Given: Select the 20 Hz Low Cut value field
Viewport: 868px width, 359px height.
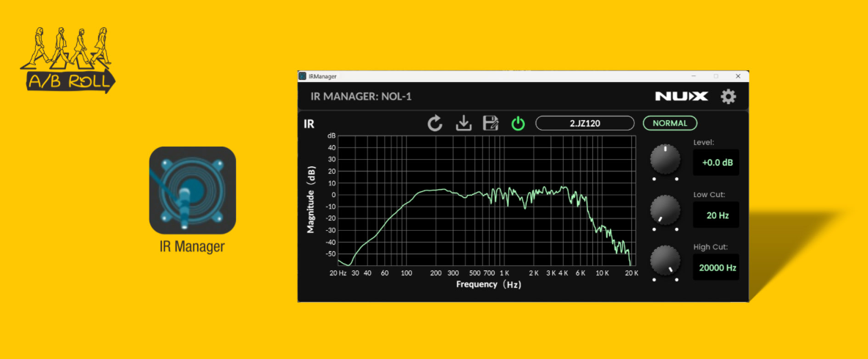Looking at the screenshot, I should point(716,215).
